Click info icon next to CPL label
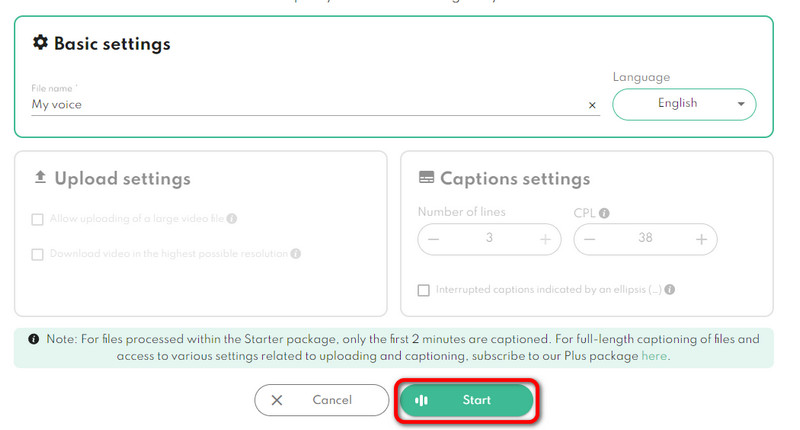The height and width of the screenshot is (430, 800). coord(604,213)
